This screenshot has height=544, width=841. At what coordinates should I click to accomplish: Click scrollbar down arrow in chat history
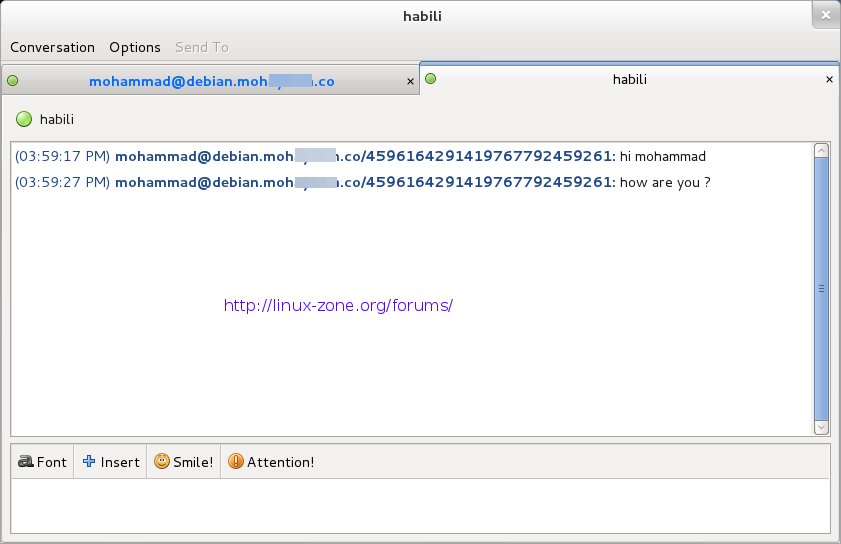(821, 427)
